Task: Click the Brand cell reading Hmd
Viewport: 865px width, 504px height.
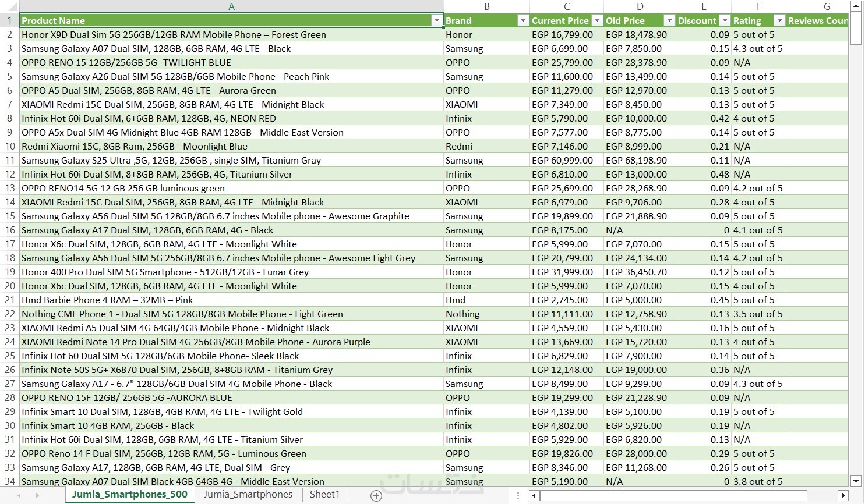Action: (486, 300)
